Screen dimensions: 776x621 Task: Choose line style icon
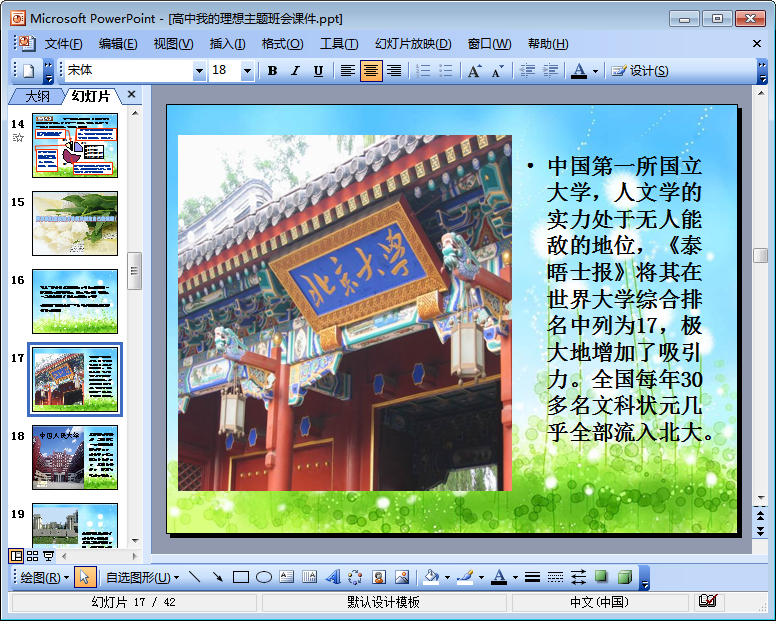[533, 577]
